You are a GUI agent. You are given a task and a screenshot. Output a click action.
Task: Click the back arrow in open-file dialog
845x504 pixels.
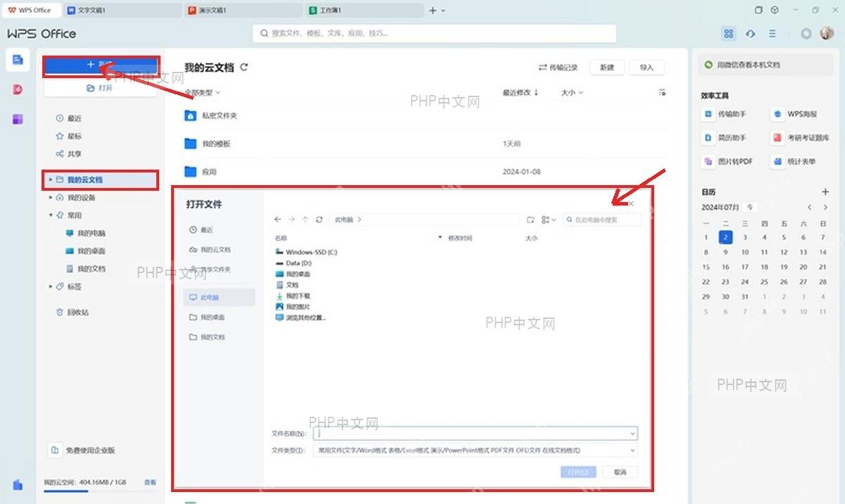click(x=278, y=220)
